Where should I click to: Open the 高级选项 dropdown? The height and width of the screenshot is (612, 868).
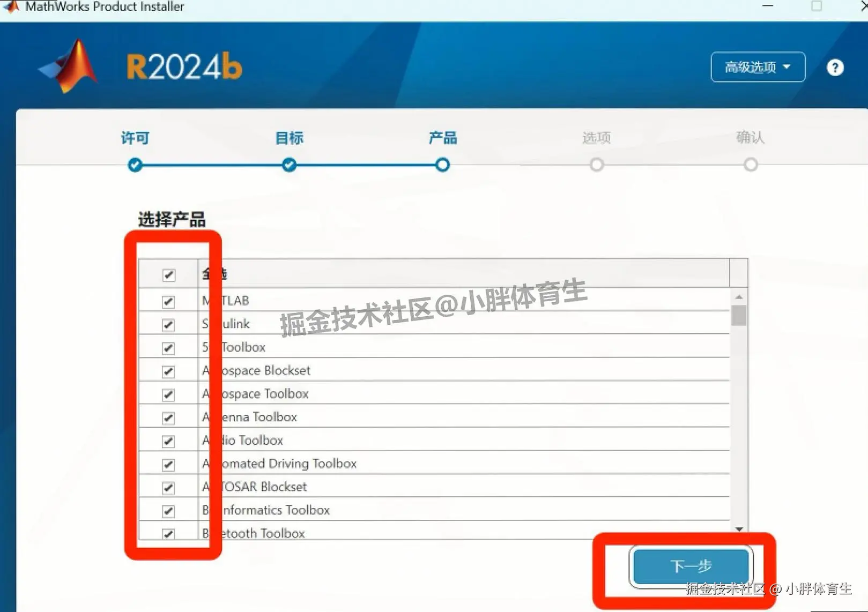757,68
